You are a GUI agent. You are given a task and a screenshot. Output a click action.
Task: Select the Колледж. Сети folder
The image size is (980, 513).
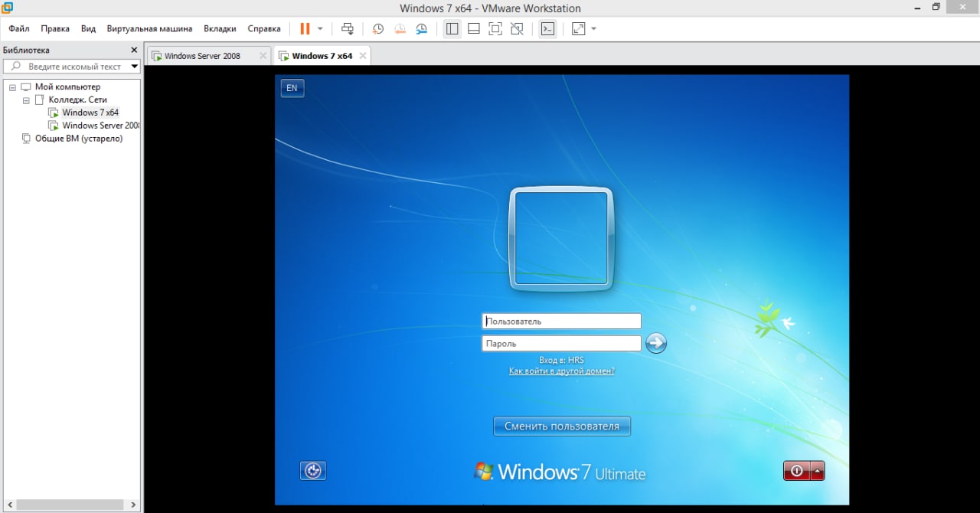[77, 100]
